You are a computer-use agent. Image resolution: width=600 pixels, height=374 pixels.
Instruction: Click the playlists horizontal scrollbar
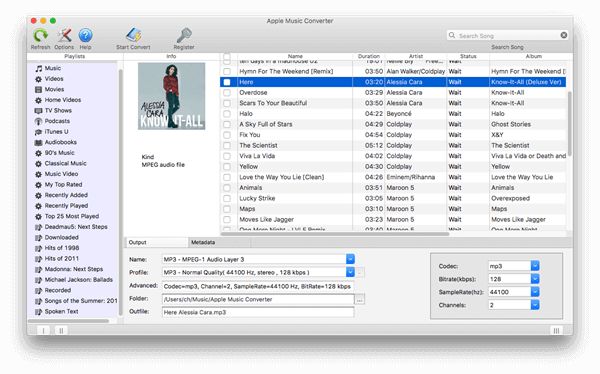(x=69, y=321)
